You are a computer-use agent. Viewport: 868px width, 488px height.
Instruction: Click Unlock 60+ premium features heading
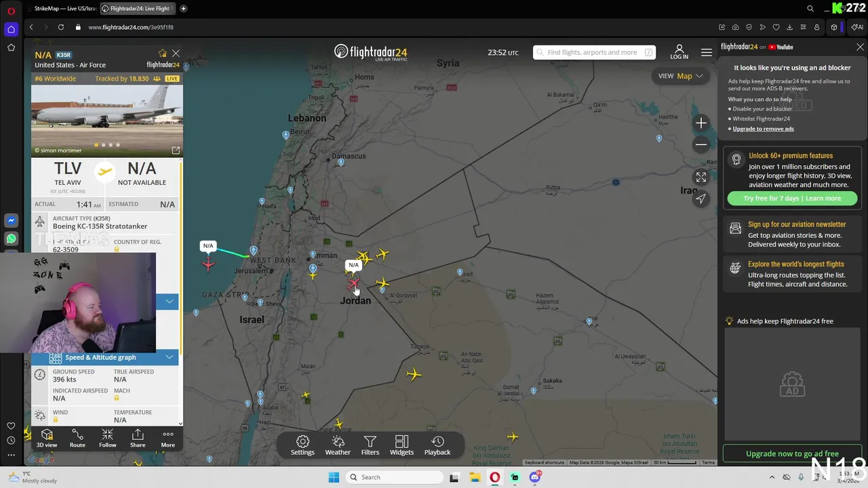(x=791, y=156)
